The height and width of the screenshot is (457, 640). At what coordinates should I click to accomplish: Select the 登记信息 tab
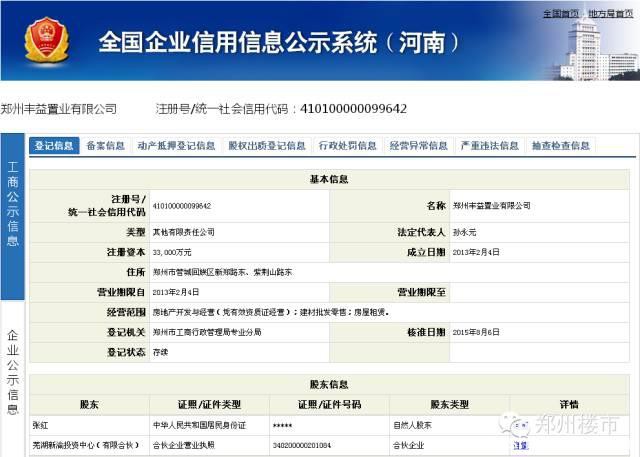54,146
